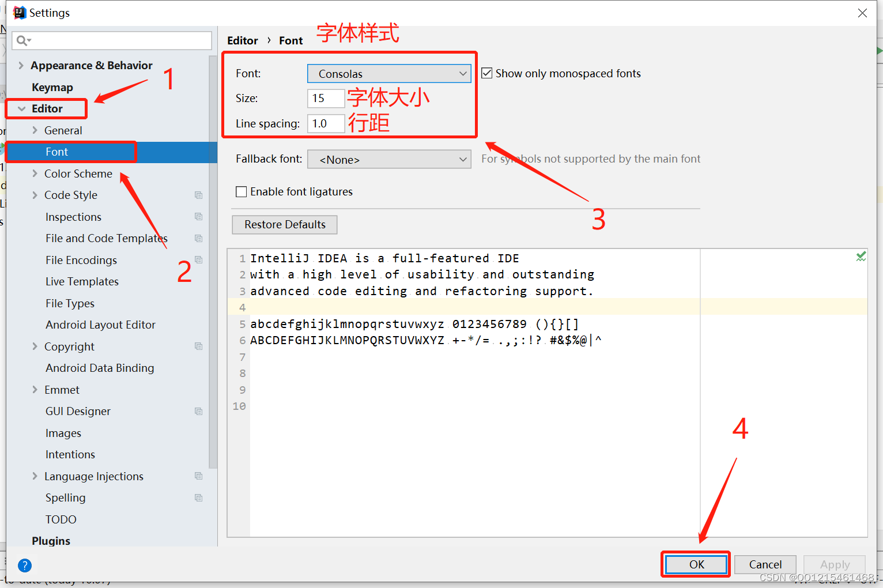The height and width of the screenshot is (588, 883).
Task: Confirm with the OK button
Action: click(x=697, y=564)
